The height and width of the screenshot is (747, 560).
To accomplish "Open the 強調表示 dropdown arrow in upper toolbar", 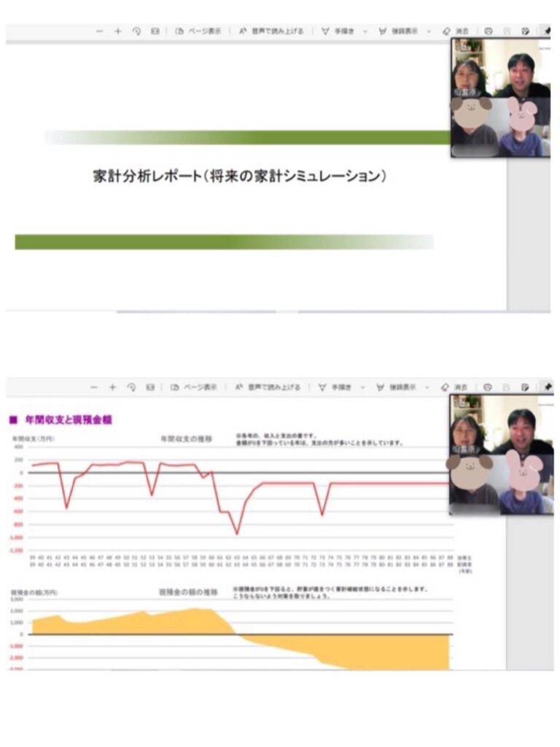I will pyautogui.click(x=428, y=31).
